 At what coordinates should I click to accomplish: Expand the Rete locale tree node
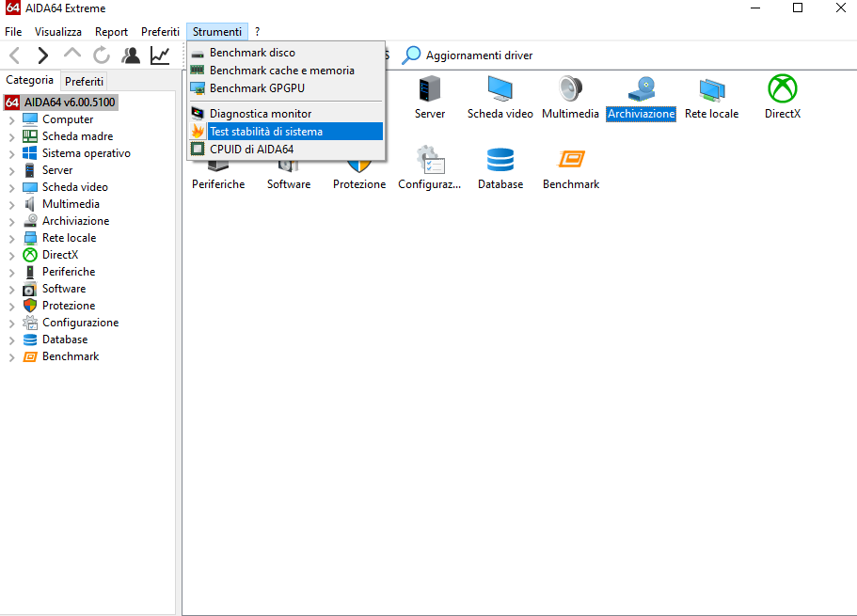coord(11,238)
